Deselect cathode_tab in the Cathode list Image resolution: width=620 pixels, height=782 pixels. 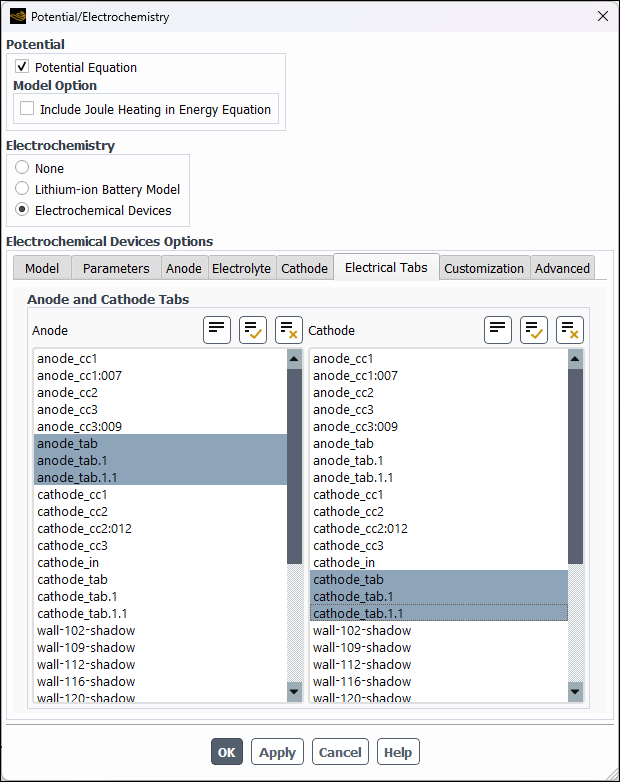point(439,579)
